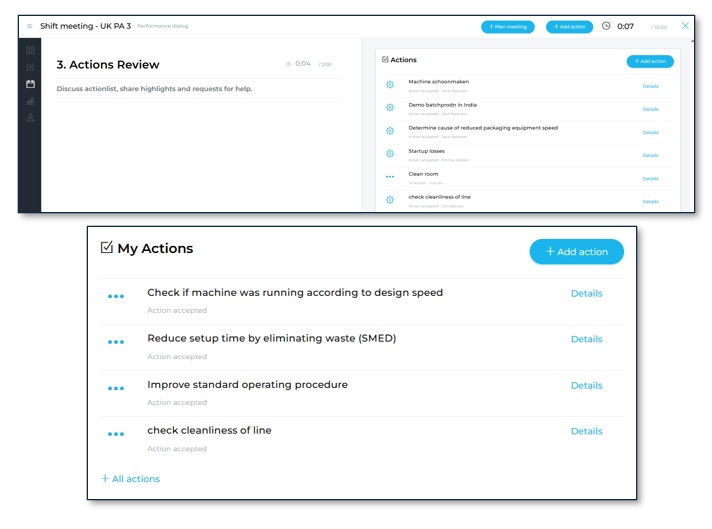Screen dimensions: 712x529
Task: Open Details for Determine cause of reduced packaging speed
Action: click(650, 132)
